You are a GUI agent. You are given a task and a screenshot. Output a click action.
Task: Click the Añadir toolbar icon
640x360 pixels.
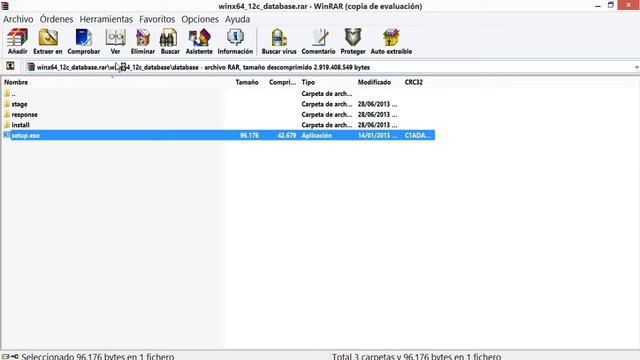tap(18, 37)
